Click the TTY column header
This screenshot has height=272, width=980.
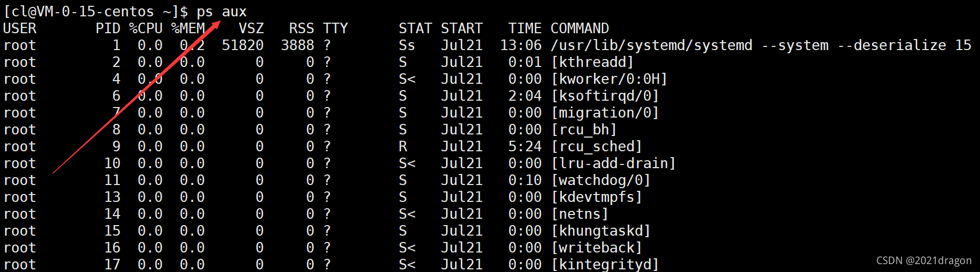click(335, 28)
